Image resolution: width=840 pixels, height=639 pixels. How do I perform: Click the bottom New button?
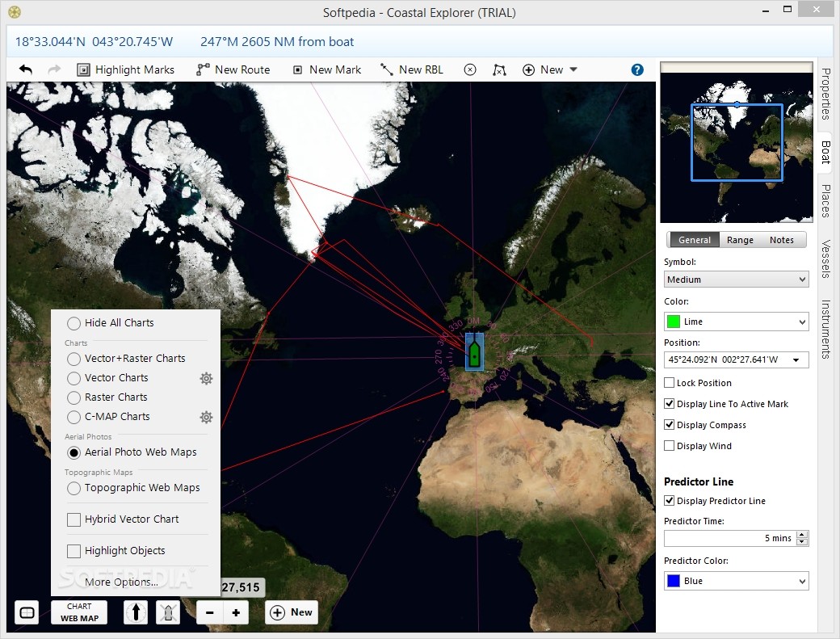click(x=292, y=612)
